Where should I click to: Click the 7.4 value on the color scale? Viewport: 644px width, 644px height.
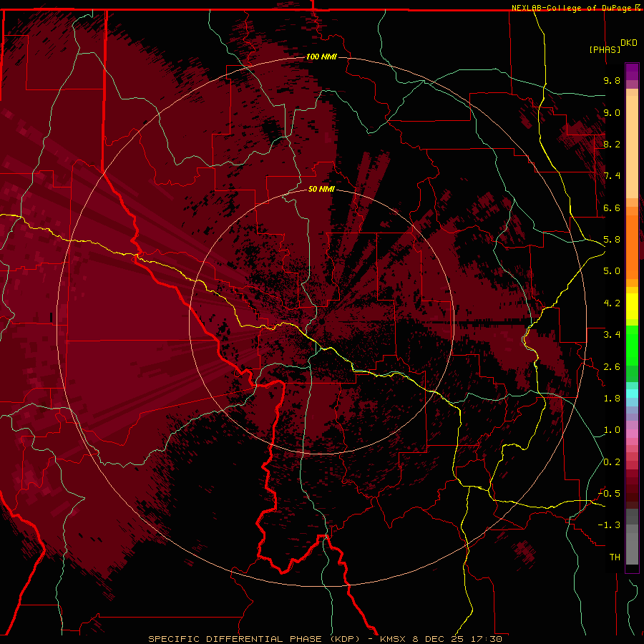[612, 176]
